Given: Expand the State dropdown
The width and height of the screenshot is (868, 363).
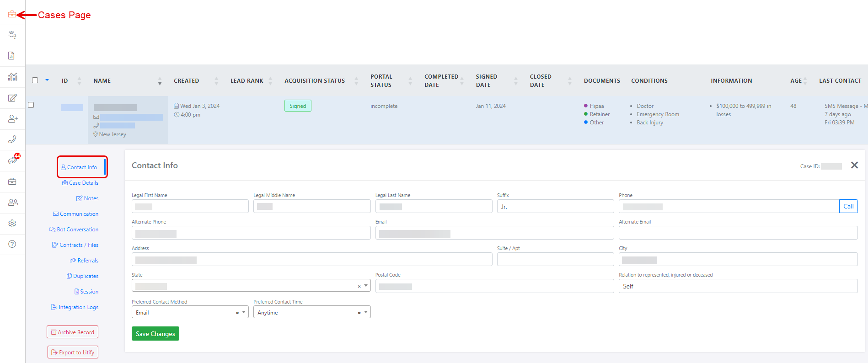Looking at the screenshot, I should coord(365,286).
